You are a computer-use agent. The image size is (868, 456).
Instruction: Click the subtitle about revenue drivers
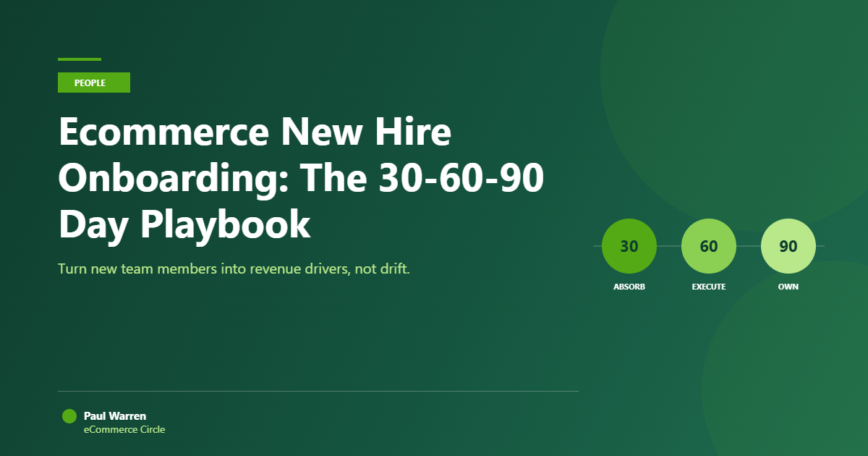pyautogui.click(x=233, y=268)
